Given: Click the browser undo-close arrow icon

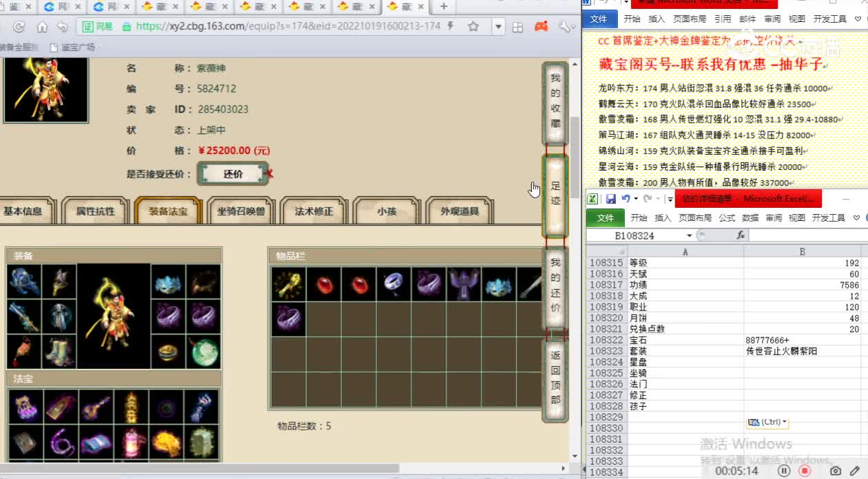Looking at the screenshot, I should pyautogui.click(x=63, y=27).
